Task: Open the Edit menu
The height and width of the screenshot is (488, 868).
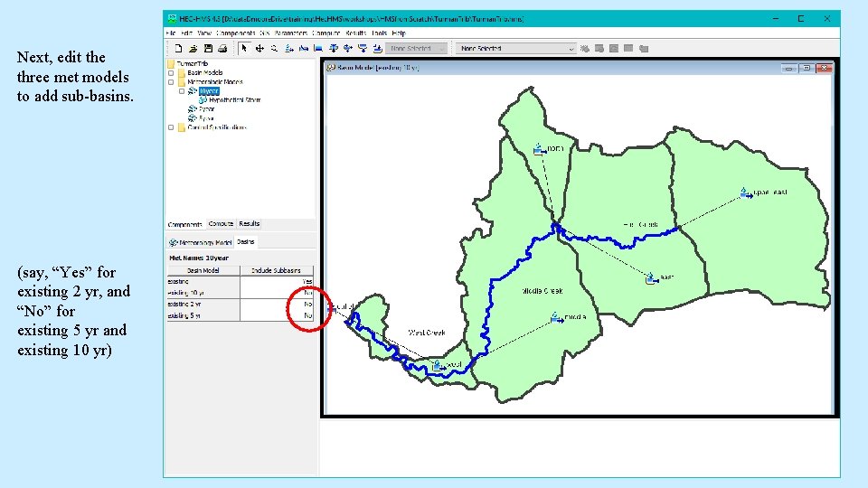Action: (x=186, y=33)
